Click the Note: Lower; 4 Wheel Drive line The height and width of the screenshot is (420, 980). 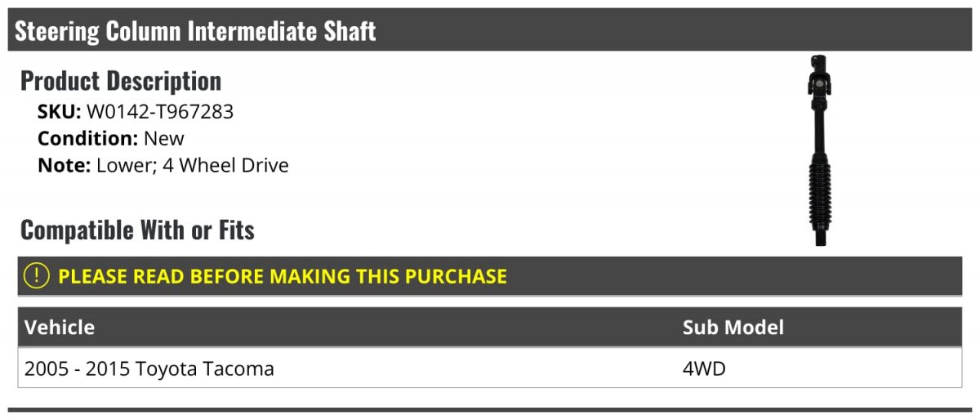pyautogui.click(x=163, y=166)
